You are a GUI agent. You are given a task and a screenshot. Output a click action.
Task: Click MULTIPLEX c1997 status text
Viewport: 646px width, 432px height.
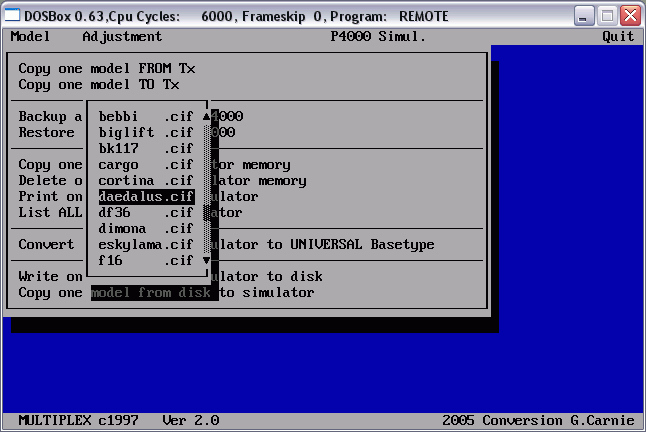(78, 420)
